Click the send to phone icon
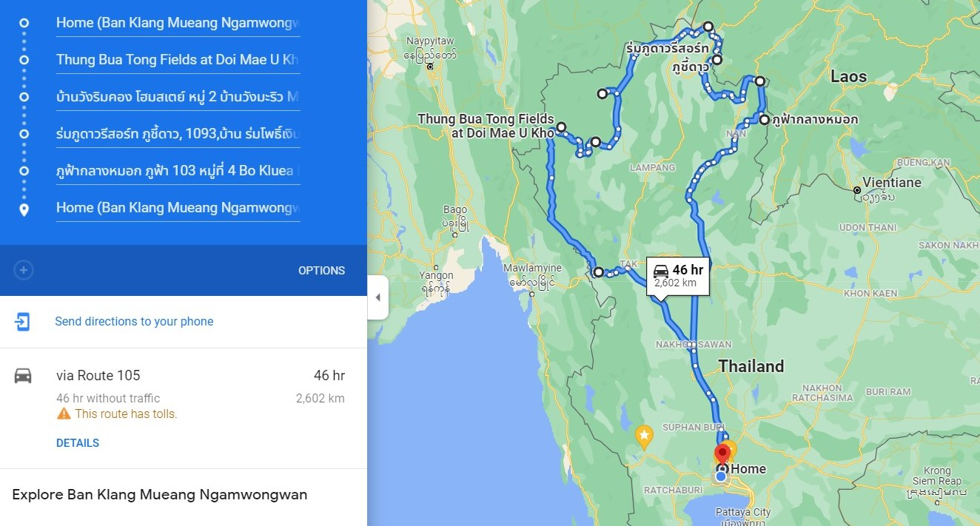Viewport: 980px width, 526px height. tap(23, 322)
